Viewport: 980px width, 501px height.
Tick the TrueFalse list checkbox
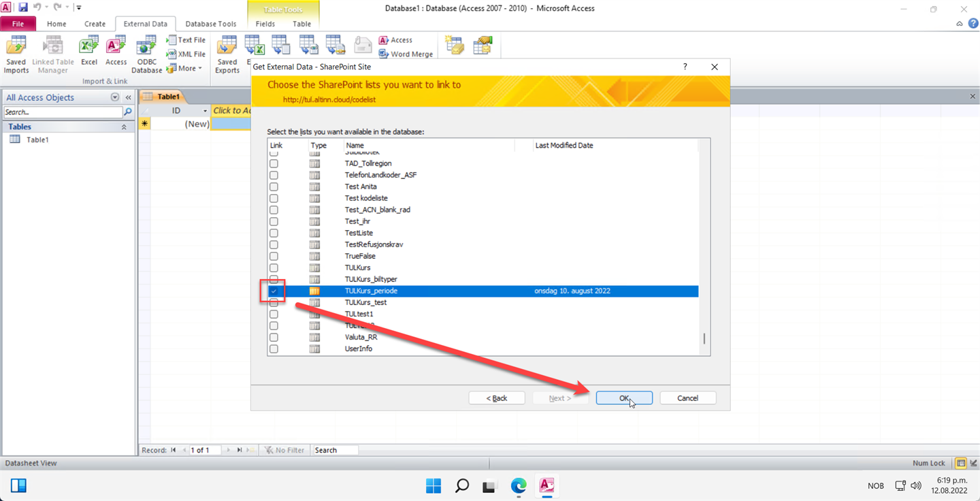coord(274,256)
